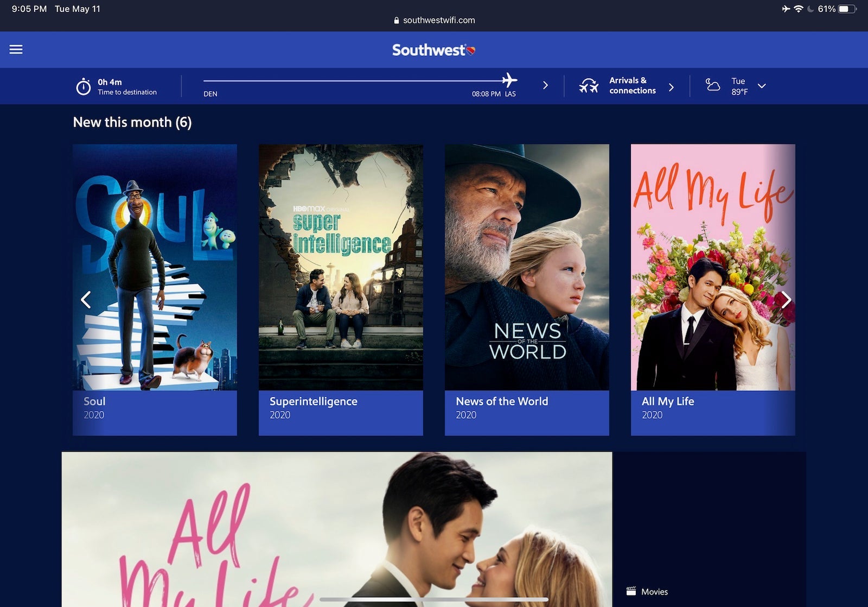Click the Southwest logo

click(x=433, y=50)
